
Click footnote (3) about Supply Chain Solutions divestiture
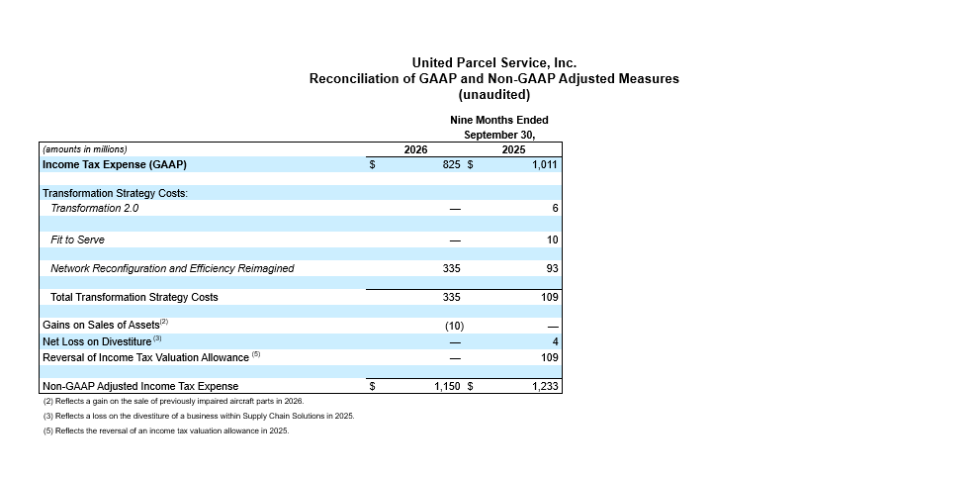tap(199, 416)
